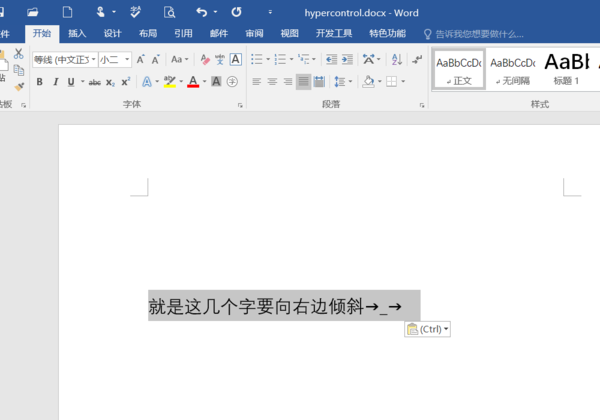600x420 pixels.
Task: Click the clear formatting eraser icon
Action: pyautogui.click(x=204, y=59)
